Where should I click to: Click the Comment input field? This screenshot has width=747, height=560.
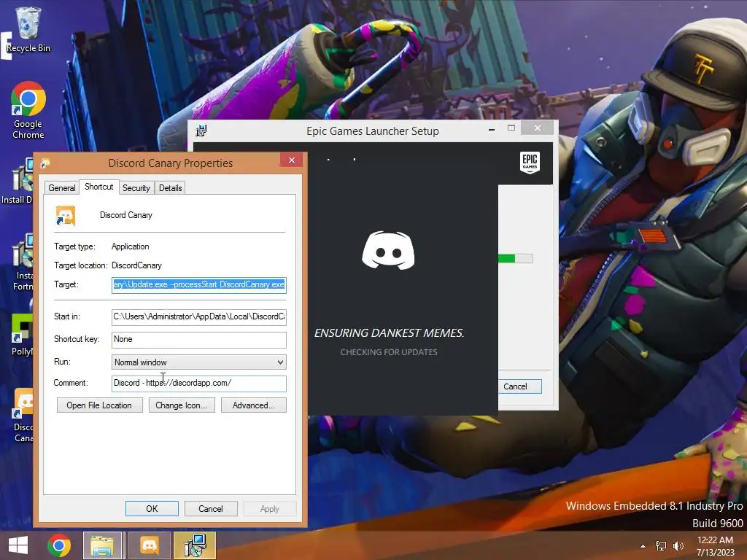pyautogui.click(x=199, y=384)
